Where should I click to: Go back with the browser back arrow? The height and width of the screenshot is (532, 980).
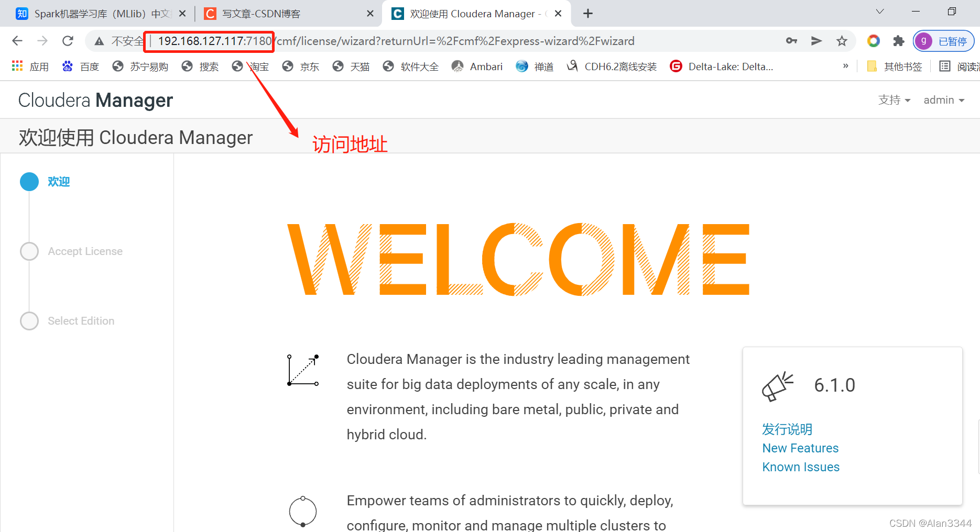(17, 41)
